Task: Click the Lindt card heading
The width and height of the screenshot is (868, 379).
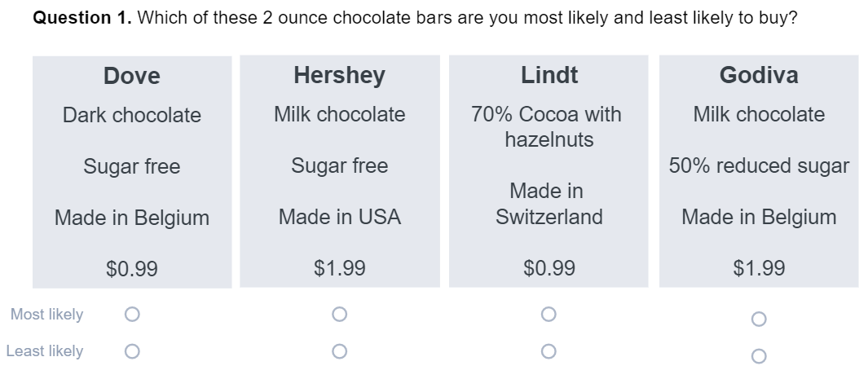Action: (x=549, y=75)
